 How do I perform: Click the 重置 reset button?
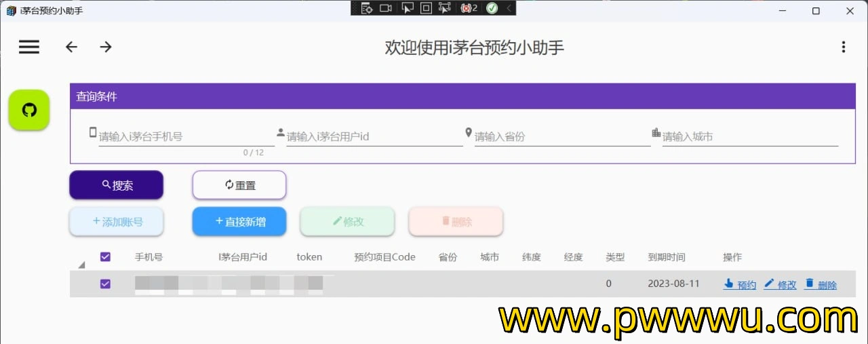click(x=239, y=185)
